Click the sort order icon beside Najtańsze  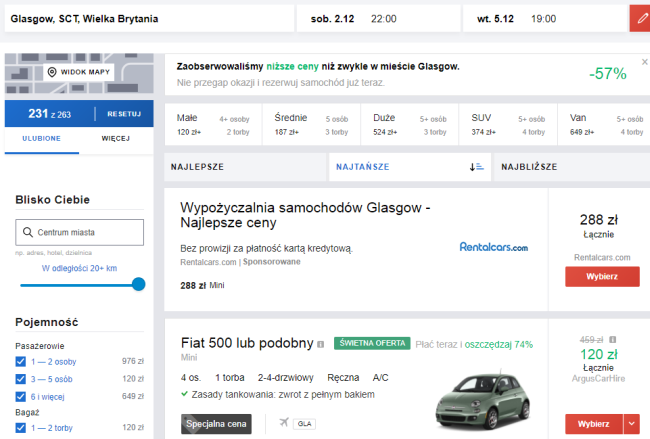pos(476,166)
